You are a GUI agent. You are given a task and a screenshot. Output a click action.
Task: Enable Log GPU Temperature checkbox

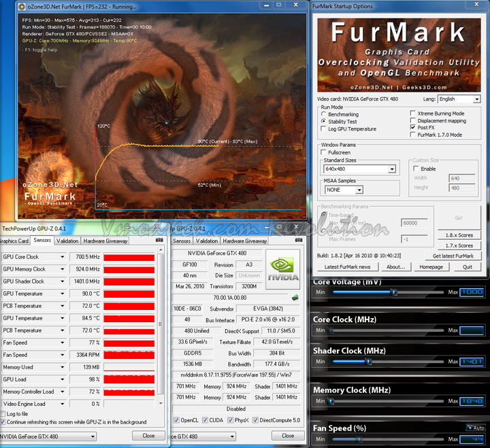click(x=323, y=128)
